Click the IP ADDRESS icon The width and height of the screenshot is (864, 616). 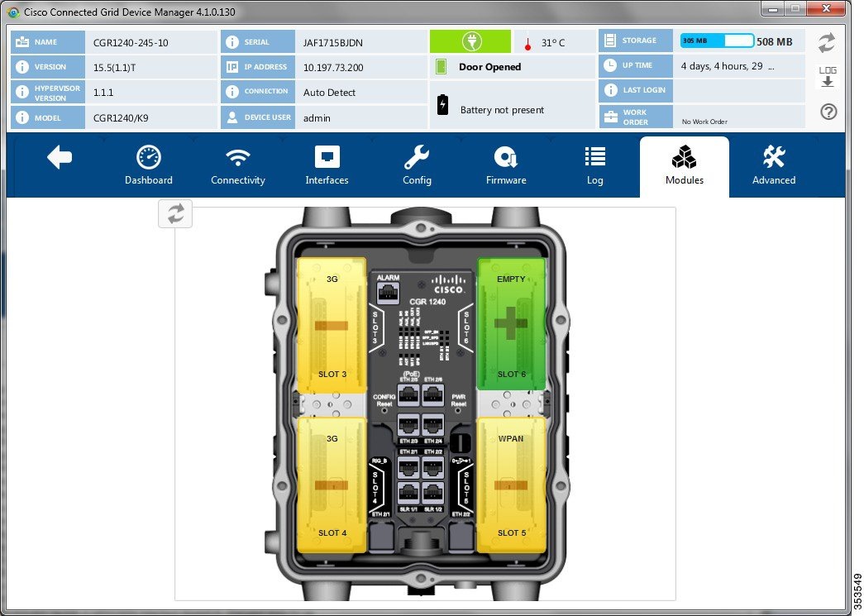tap(232, 67)
